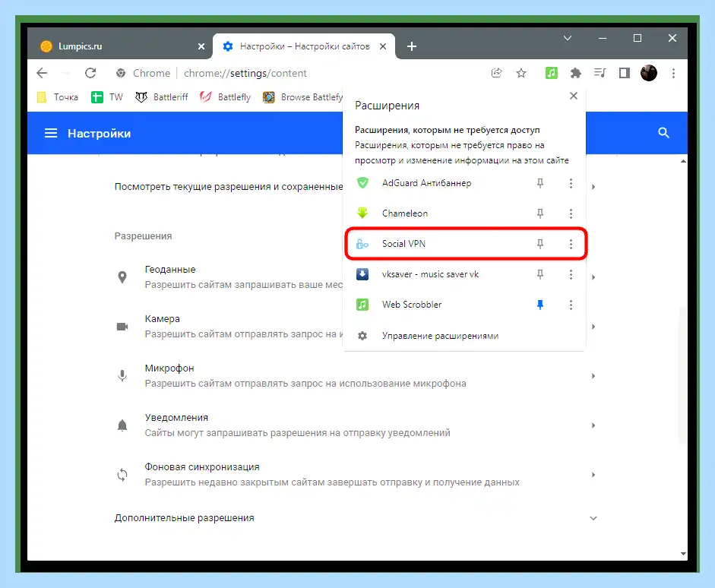Expand Дополнительные разрешения section
Screen dimensions: 715x588
(x=356, y=518)
